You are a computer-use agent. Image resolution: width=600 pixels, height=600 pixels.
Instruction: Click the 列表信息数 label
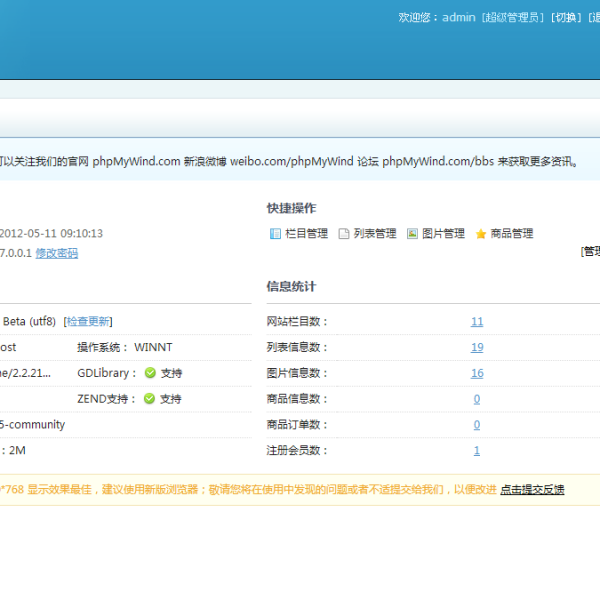tap(297, 347)
